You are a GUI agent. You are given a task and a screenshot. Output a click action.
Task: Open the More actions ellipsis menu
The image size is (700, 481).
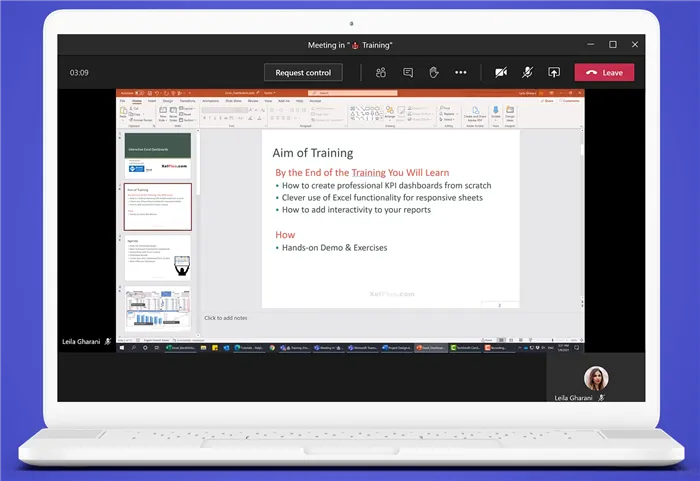[460, 72]
